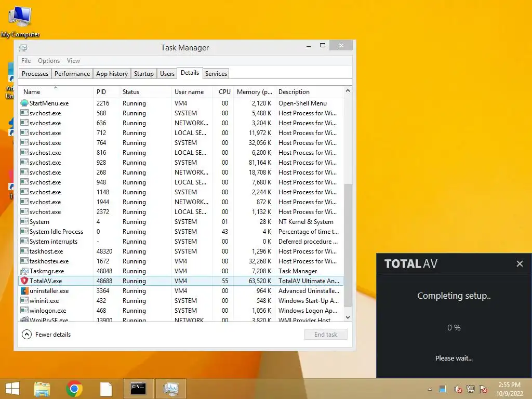Switch to the Startup tab

pyautogui.click(x=144, y=74)
